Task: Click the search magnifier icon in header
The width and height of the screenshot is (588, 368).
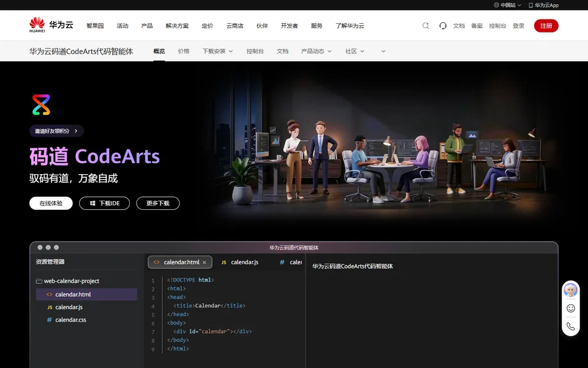Action: click(426, 26)
